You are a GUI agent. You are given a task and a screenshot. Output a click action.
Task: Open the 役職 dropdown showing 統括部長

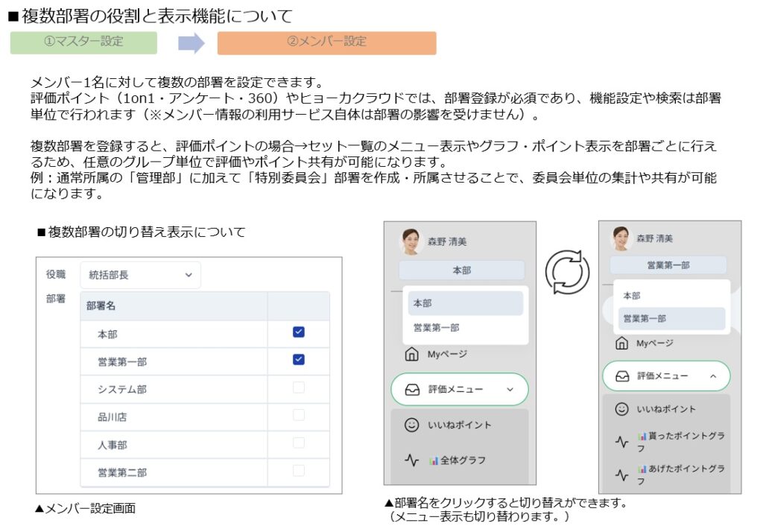pyautogui.click(x=140, y=275)
